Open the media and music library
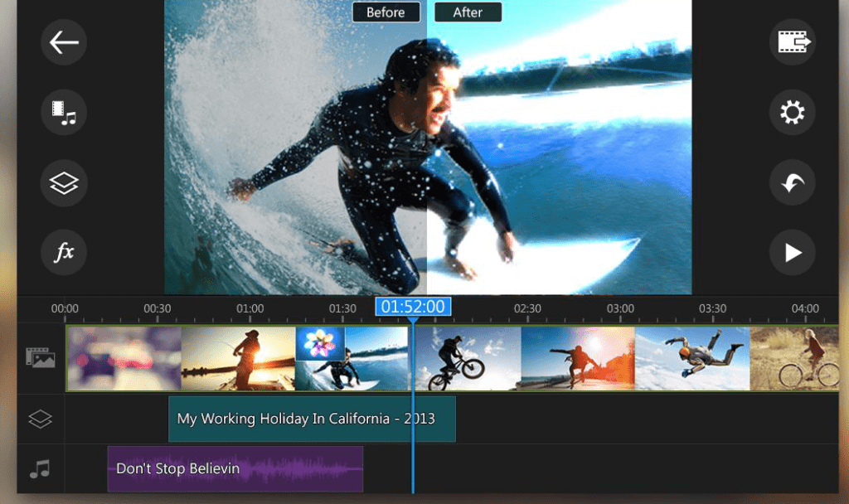 coord(64,112)
